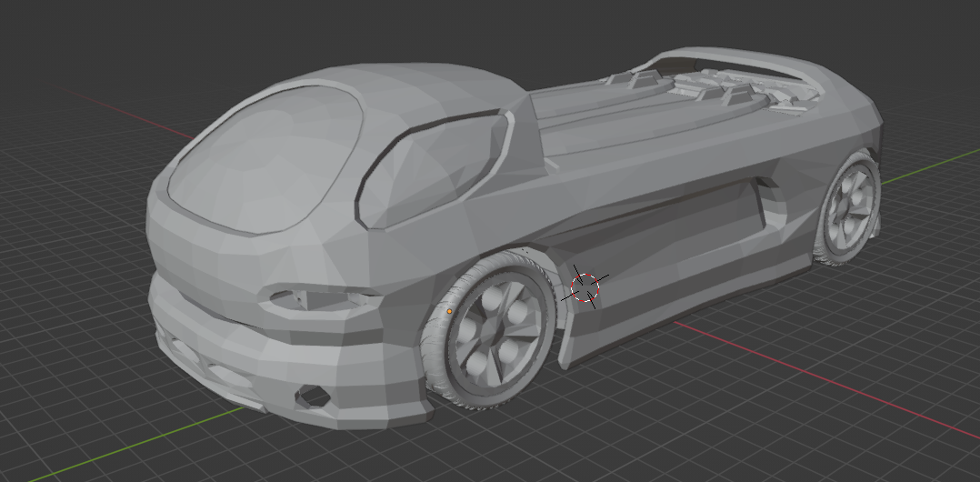Screen dimensions: 980x482
Task: Click the orange origin dot on front tire
Action: click(x=449, y=311)
